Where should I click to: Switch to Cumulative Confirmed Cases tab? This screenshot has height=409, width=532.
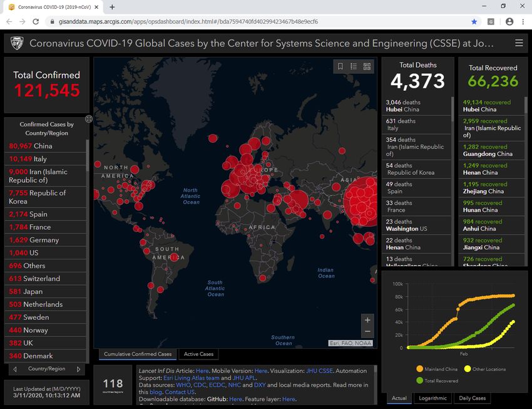point(138,354)
